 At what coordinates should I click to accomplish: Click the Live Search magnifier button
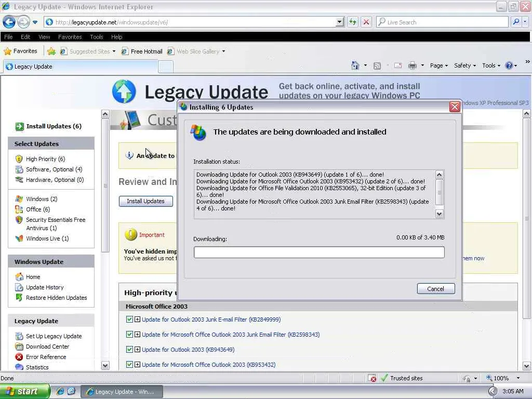click(x=516, y=22)
